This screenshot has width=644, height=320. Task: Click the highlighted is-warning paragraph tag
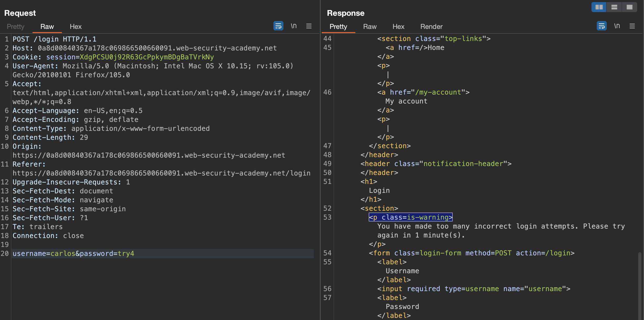click(x=410, y=217)
